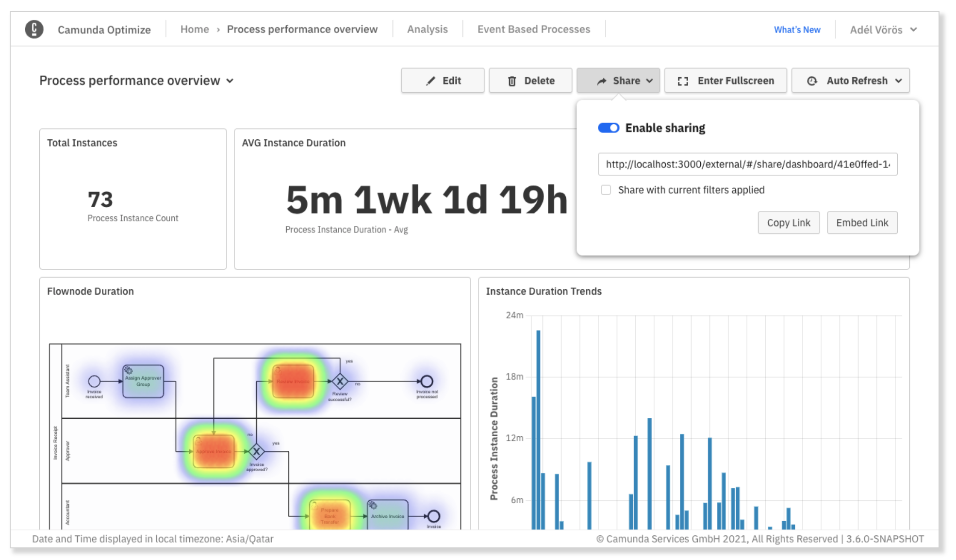Go to the Home breadcrumb
This screenshot has width=956, height=560.
[x=195, y=29]
